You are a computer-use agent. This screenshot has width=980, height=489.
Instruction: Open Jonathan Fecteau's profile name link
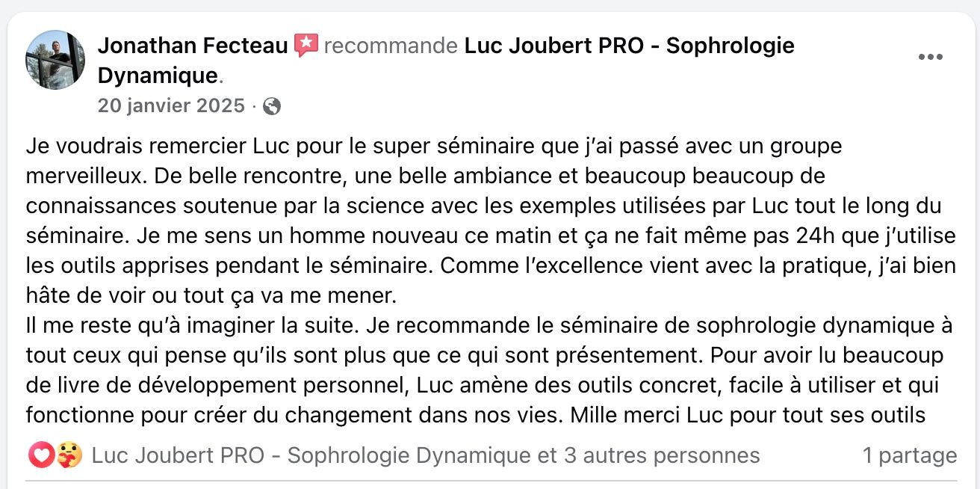193,46
